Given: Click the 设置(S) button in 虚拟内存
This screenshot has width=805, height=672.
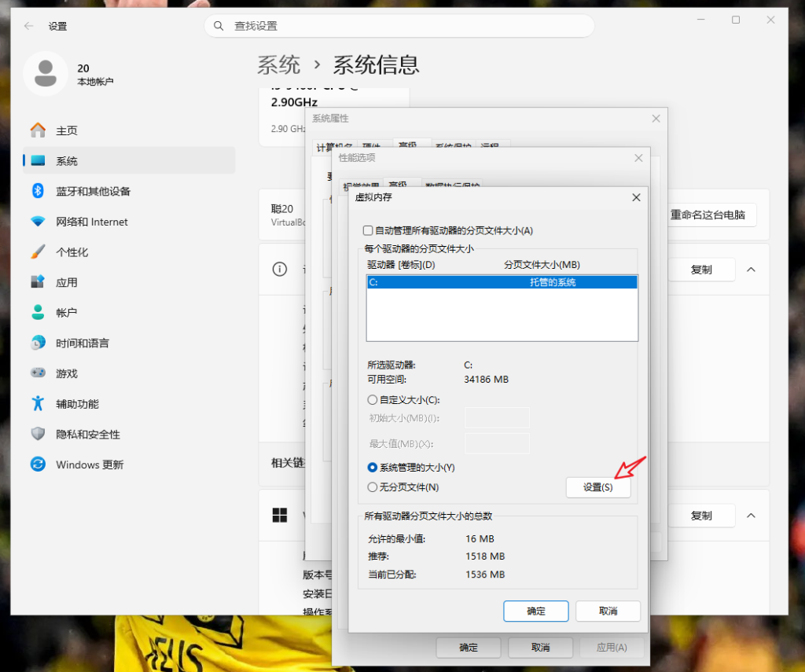Looking at the screenshot, I should click(x=598, y=487).
